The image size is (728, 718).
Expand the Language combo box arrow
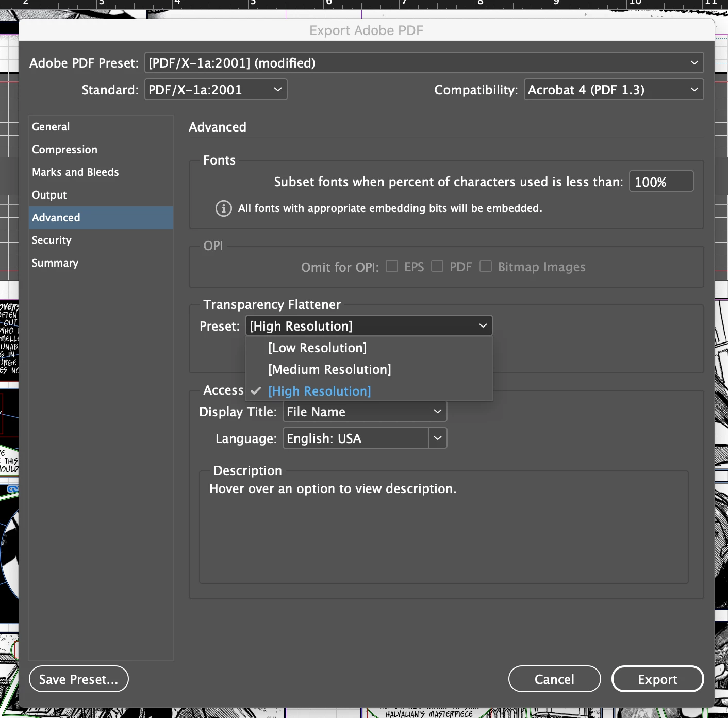(438, 438)
